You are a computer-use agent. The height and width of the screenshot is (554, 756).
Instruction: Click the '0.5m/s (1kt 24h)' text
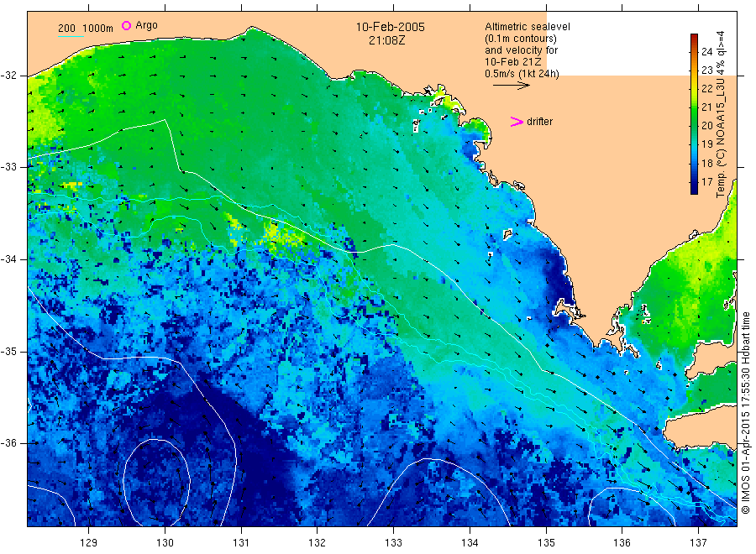click(x=522, y=74)
